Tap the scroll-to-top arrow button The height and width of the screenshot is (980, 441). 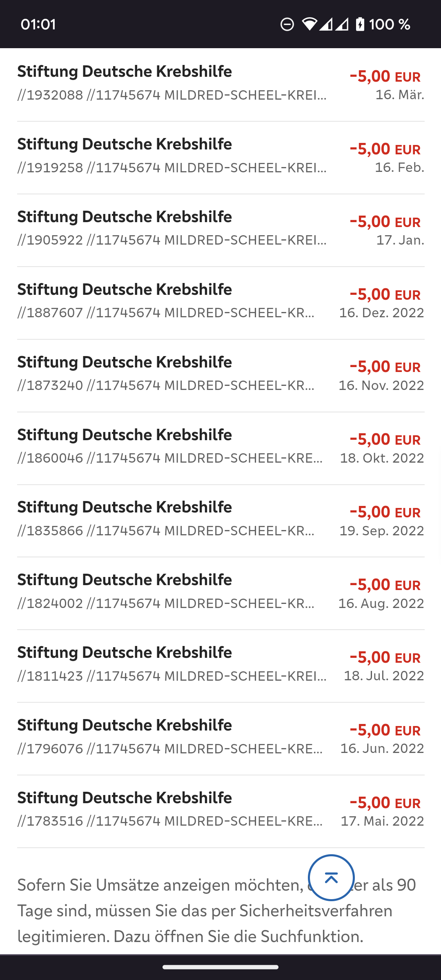coord(331,877)
